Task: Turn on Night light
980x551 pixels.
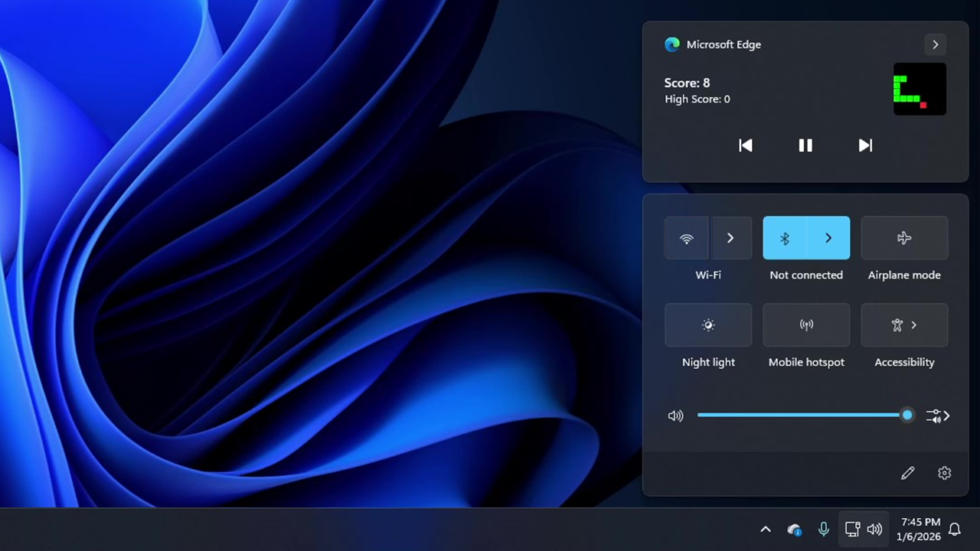Action: coord(708,325)
